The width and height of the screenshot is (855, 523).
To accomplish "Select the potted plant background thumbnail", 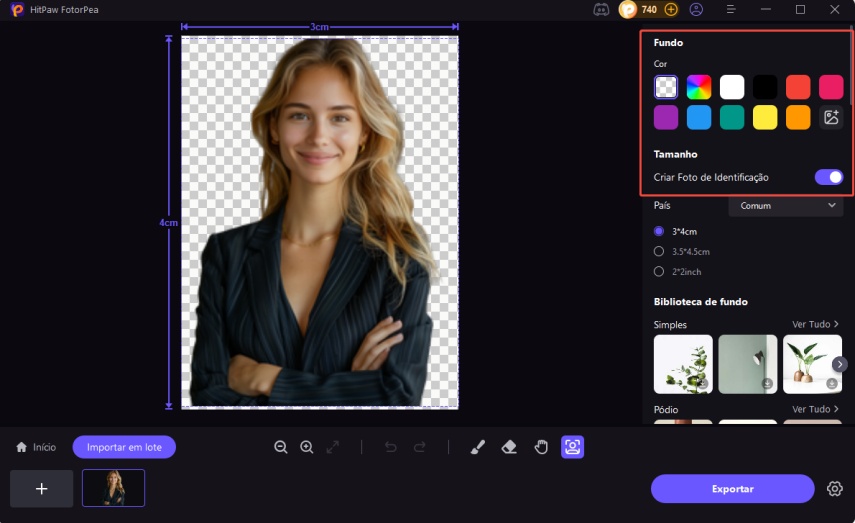I will 812,364.
